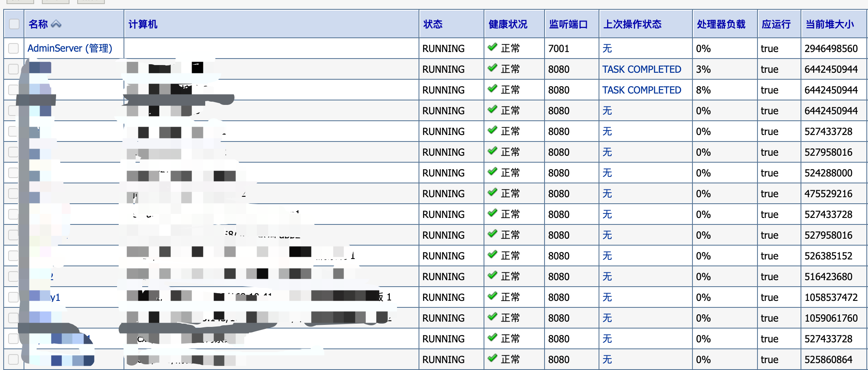The image size is (868, 370).
Task: Click the health checkmark in the 516423680 heap row
Action: pyautogui.click(x=493, y=275)
